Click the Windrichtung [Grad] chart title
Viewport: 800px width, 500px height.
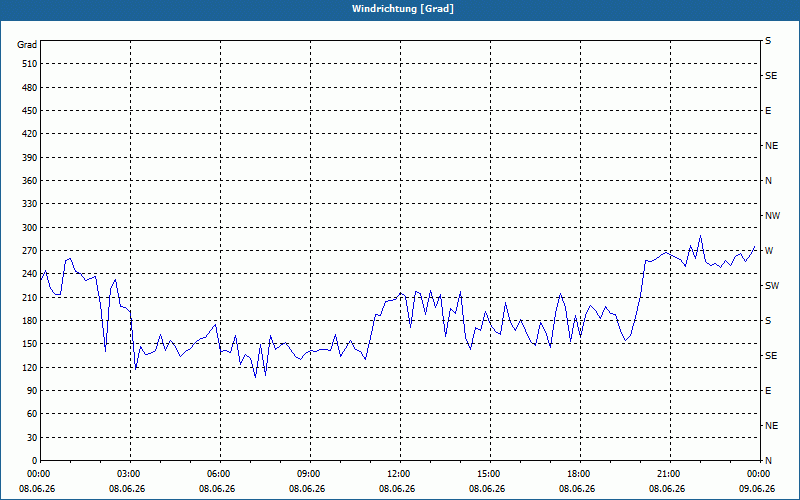[403, 9]
